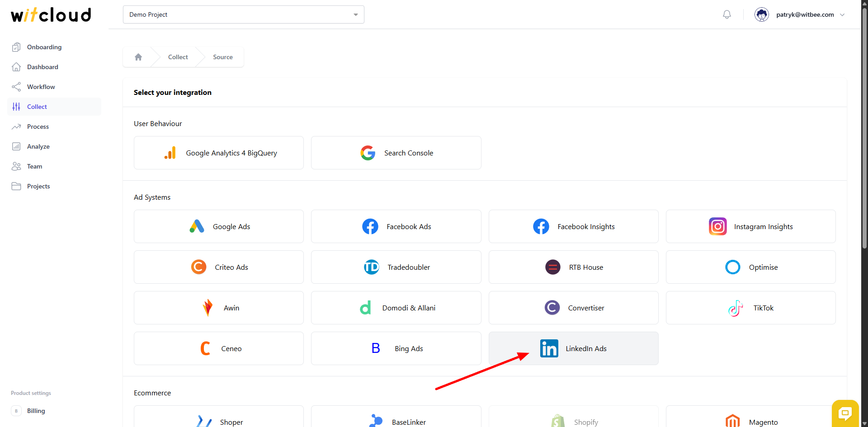Screen dimensions: 868x427
Task: Open Billing under Product settings
Action: pos(54,411)
